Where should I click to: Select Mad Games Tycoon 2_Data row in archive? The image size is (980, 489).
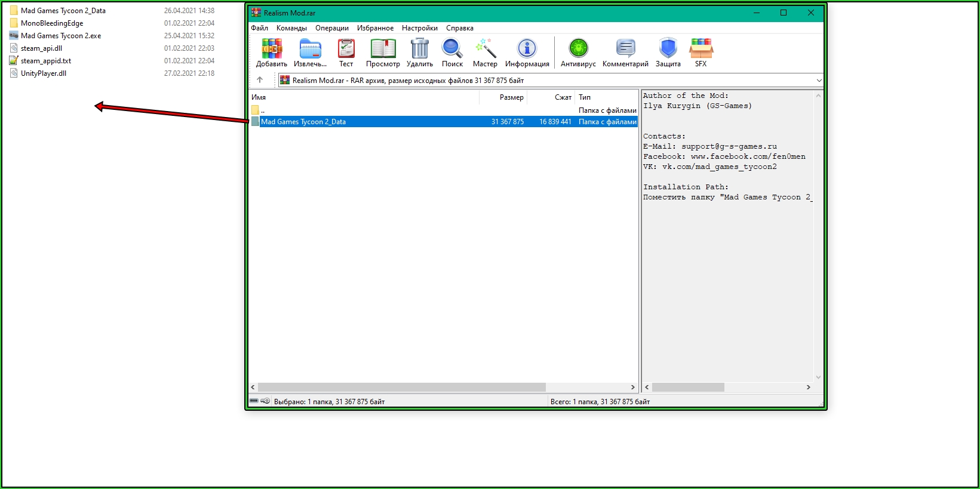click(444, 122)
